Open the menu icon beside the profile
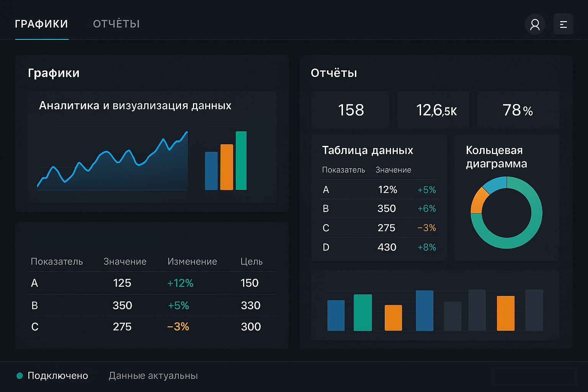Screen dimensions: 588x392 pyautogui.click(x=563, y=24)
